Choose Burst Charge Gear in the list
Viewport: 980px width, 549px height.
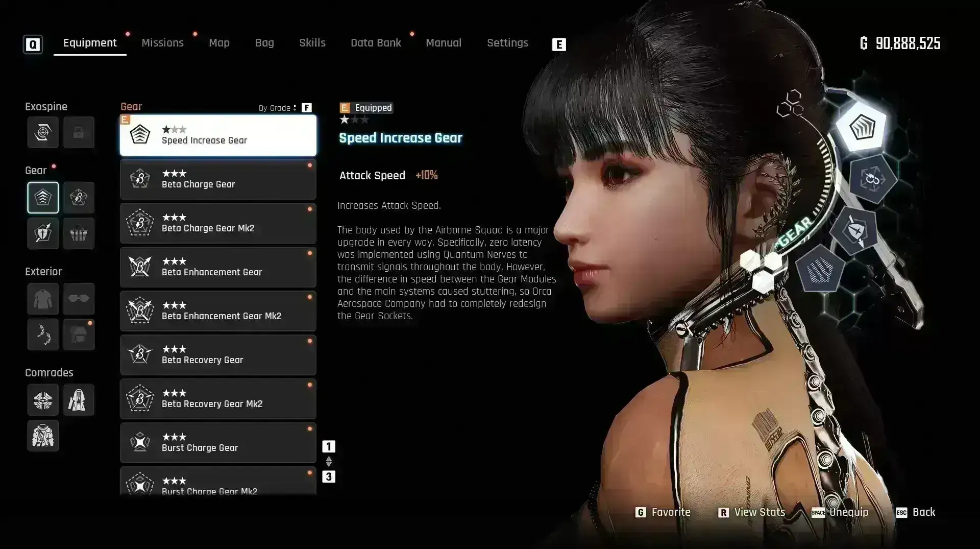(218, 443)
